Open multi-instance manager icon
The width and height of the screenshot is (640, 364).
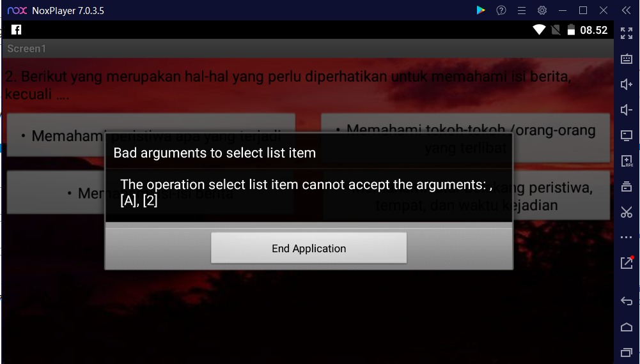[x=626, y=186]
